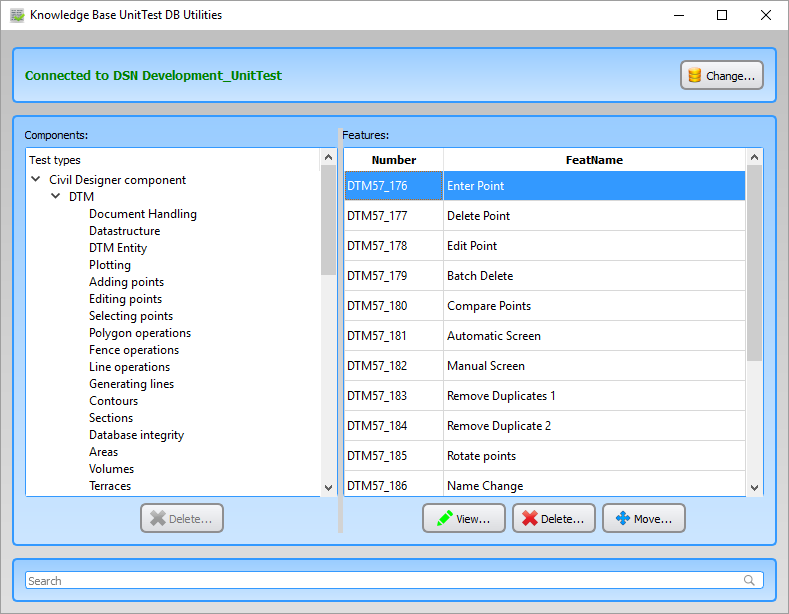789x614 pixels.
Task: Click inside the Search field
Action: point(394,580)
